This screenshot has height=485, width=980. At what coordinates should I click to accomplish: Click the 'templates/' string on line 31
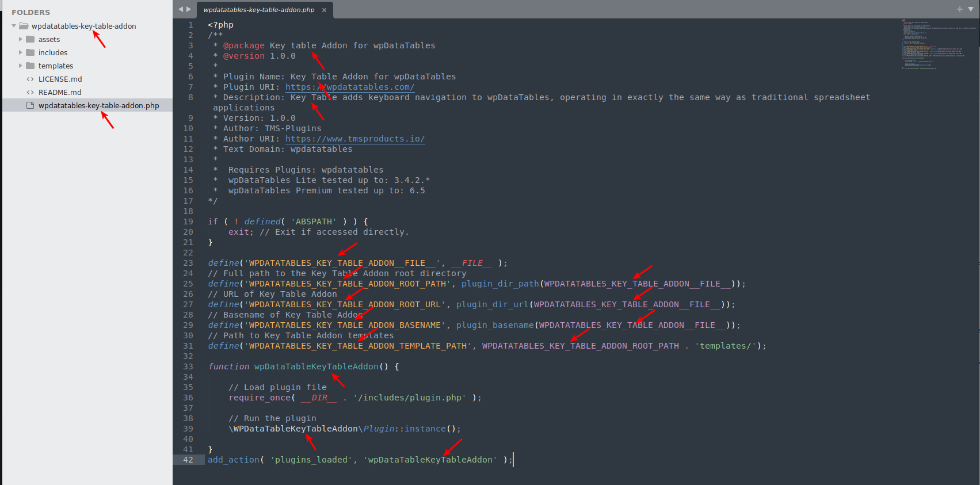tap(726, 346)
